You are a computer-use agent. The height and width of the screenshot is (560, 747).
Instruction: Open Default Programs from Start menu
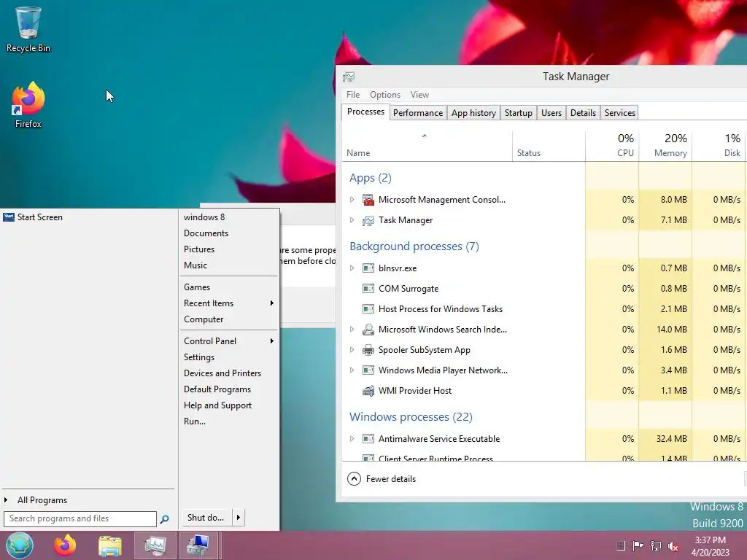(217, 389)
